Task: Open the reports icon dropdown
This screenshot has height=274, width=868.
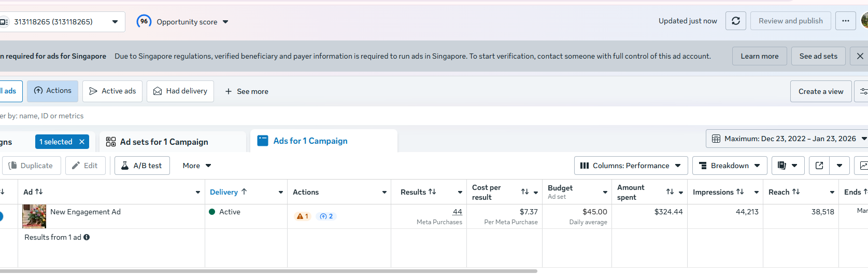Action: point(788,166)
